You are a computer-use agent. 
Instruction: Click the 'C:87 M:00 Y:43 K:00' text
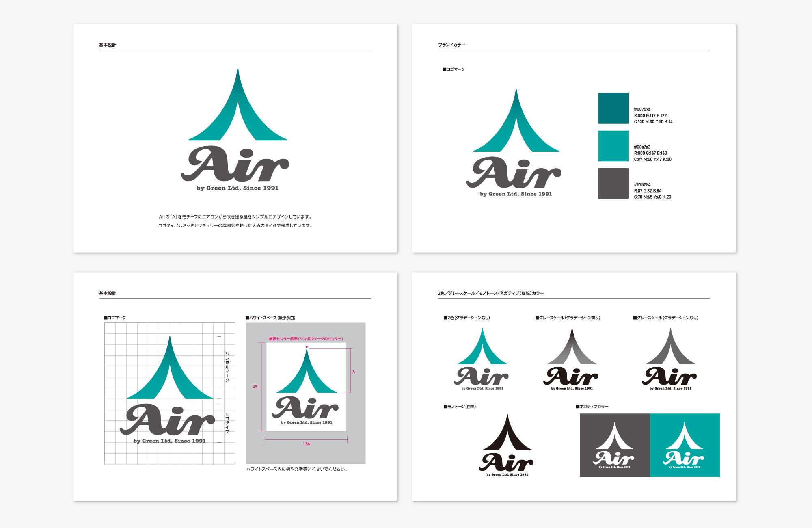pyautogui.click(x=652, y=159)
